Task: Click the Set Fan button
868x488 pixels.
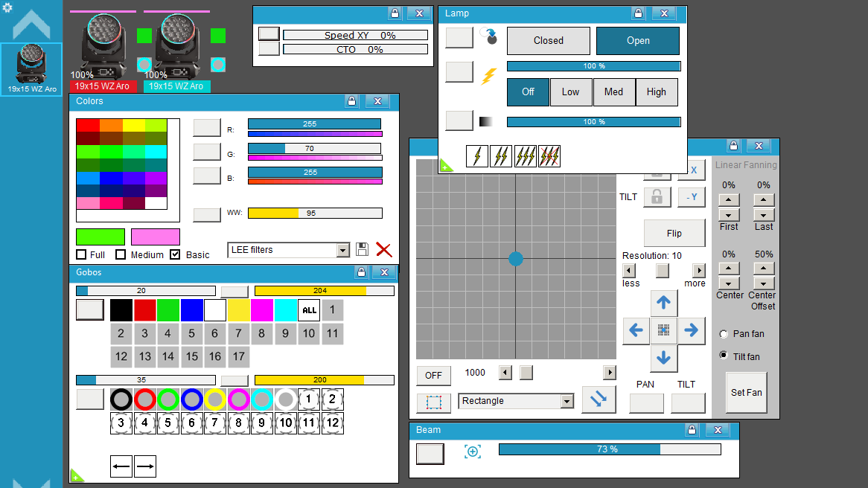Action: [746, 392]
